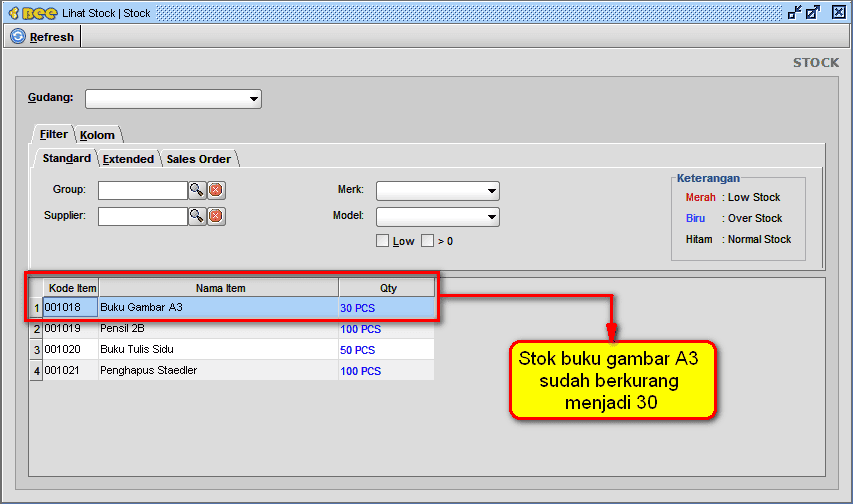
Task: Click row number 1 header
Action: click(x=36, y=308)
